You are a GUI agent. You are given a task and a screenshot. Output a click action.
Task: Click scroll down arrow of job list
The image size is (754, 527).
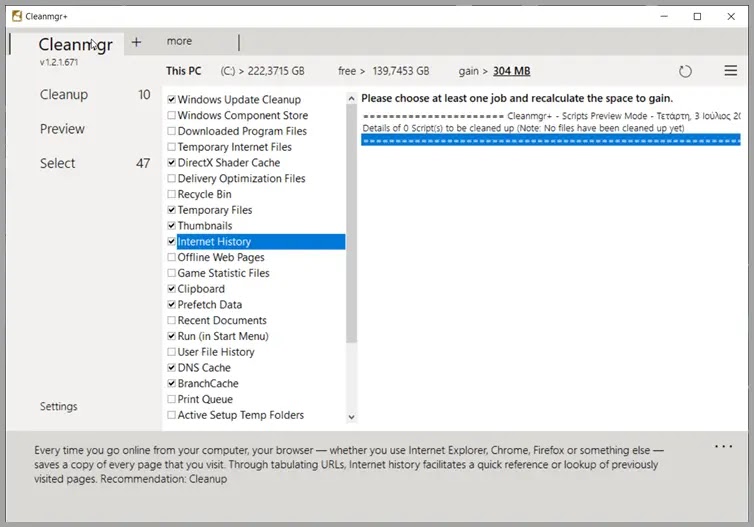[352, 417]
